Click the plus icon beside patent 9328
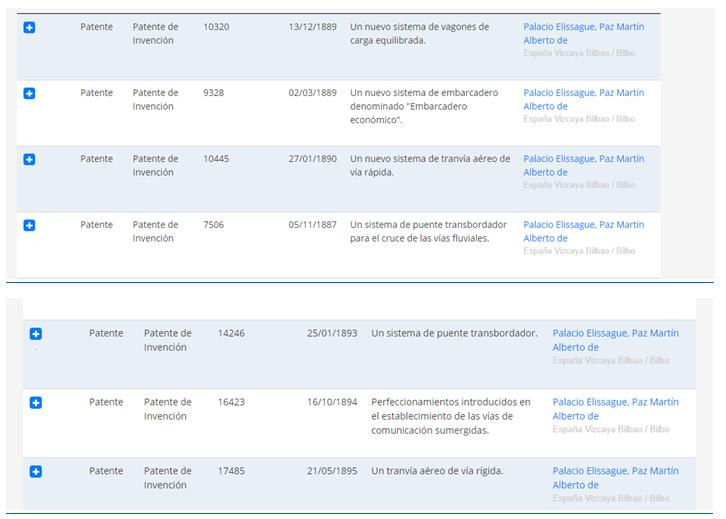726x519 pixels. point(29,93)
